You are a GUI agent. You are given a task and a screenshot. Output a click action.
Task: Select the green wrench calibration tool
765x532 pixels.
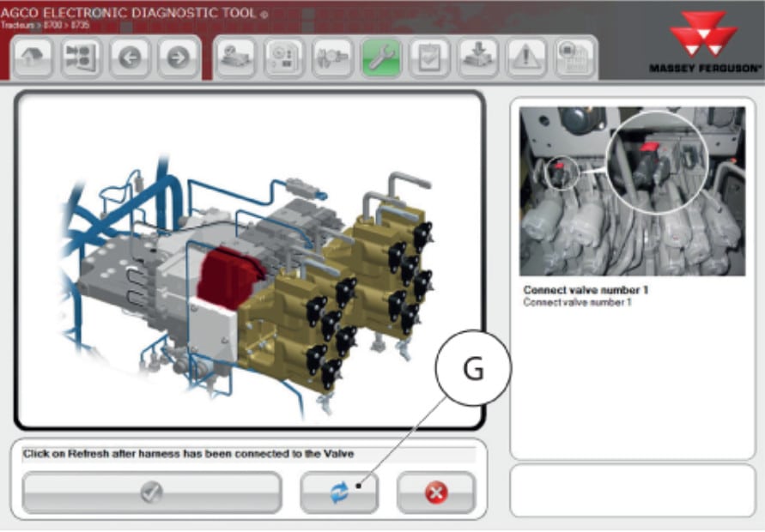click(x=381, y=57)
